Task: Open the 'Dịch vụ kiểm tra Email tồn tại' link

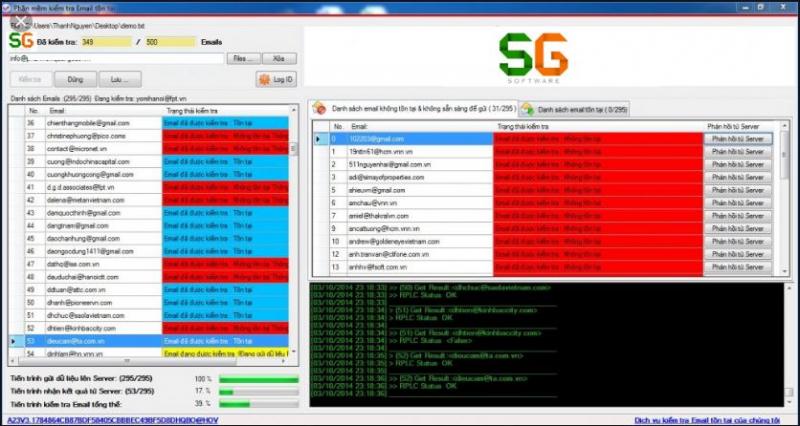Action: pos(715,419)
